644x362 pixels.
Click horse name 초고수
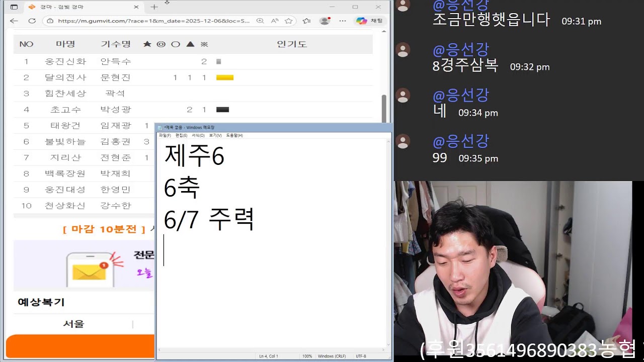pos(65,110)
